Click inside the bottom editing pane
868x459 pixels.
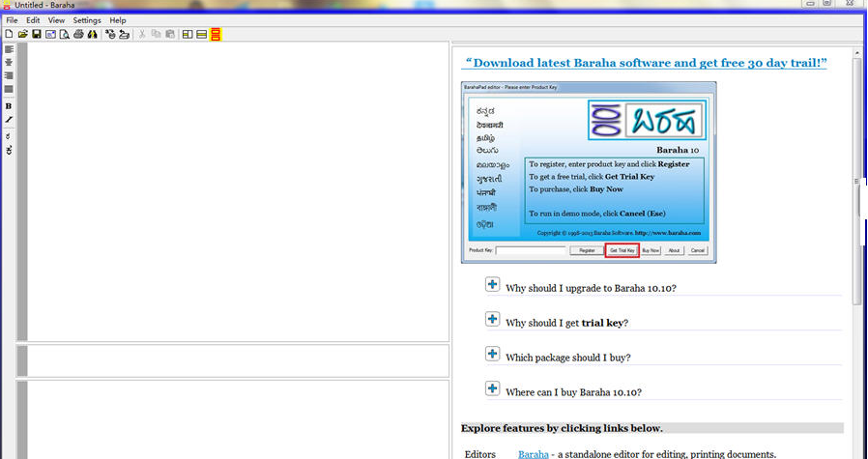(x=238, y=420)
